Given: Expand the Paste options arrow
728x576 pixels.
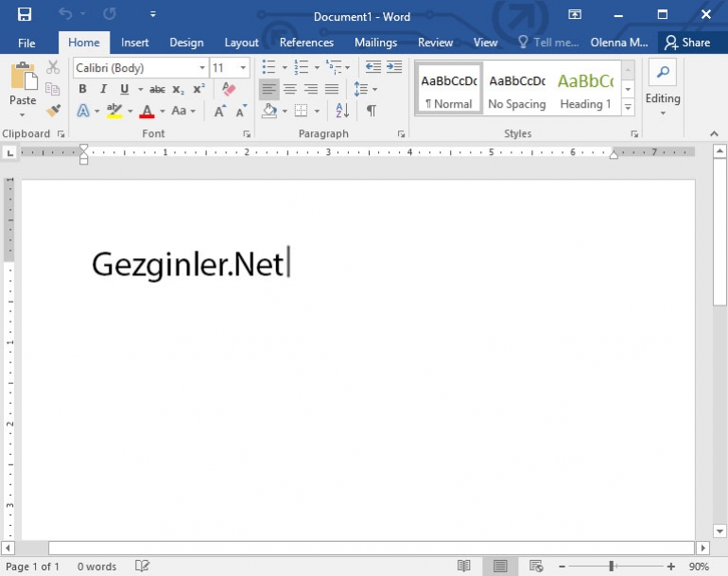Looking at the screenshot, I should 23,114.
